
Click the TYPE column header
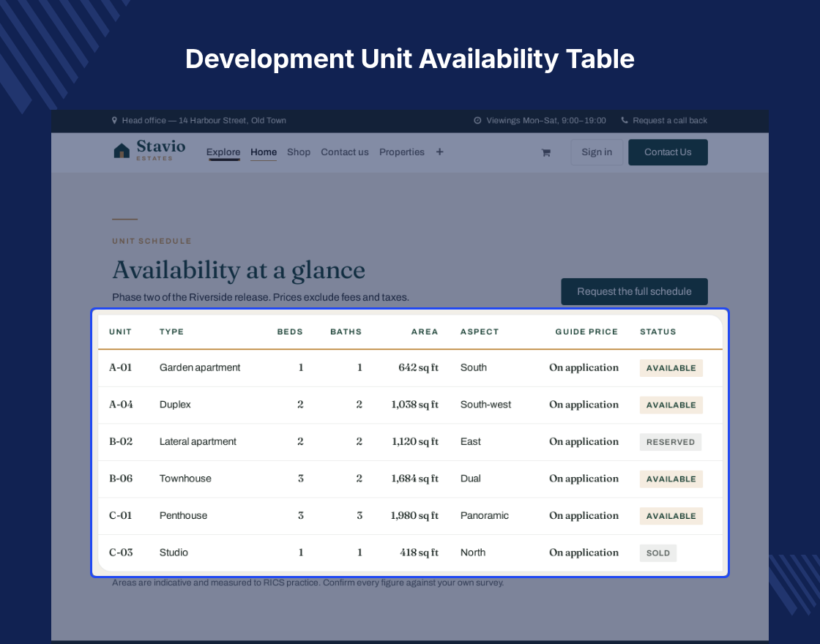point(171,332)
